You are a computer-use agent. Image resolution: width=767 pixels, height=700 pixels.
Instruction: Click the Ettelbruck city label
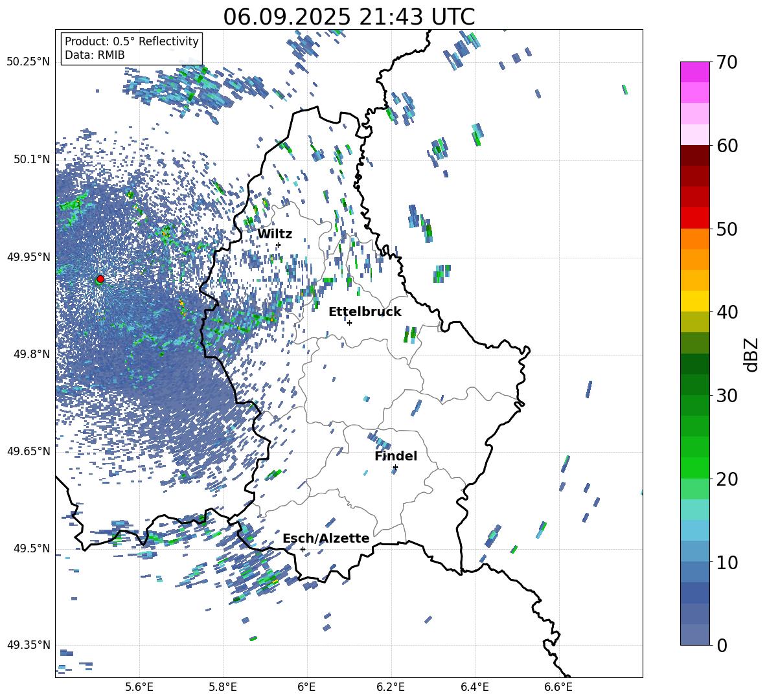coord(365,312)
